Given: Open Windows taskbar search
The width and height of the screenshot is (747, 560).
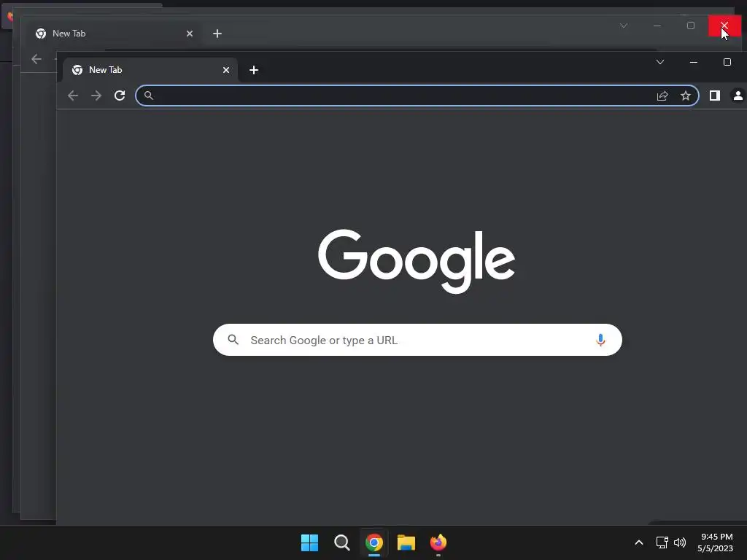Looking at the screenshot, I should tap(342, 542).
